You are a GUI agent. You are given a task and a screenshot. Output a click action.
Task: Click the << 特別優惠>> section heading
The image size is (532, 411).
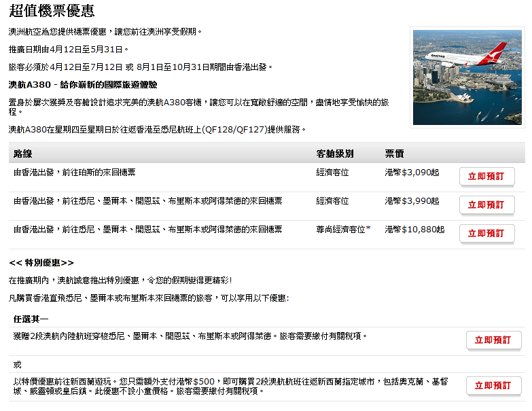point(41,262)
